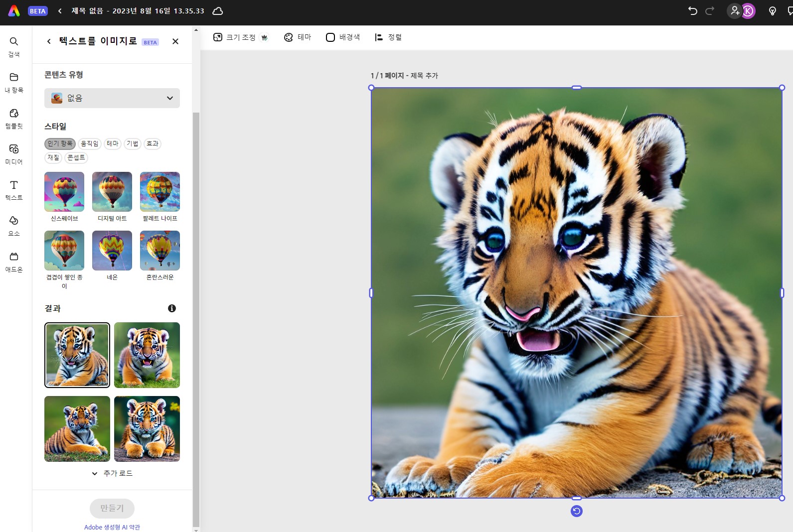The image size is (793, 532).
Task: Select the 인기 항목 style filter
Action: click(60, 143)
